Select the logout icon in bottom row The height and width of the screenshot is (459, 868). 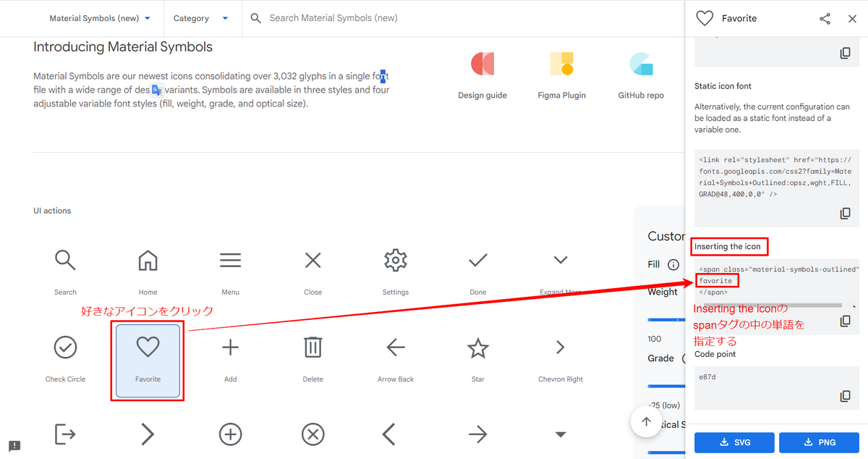(x=65, y=434)
